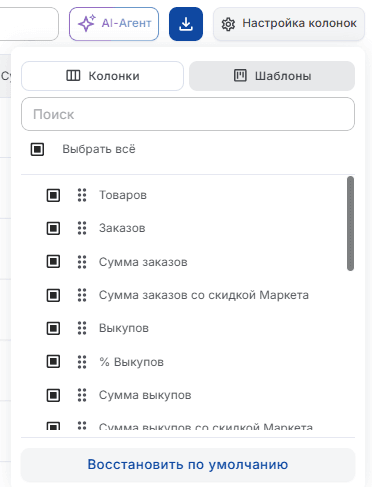Click the Заказов label text
The height and width of the screenshot is (487, 372).
coord(122,228)
